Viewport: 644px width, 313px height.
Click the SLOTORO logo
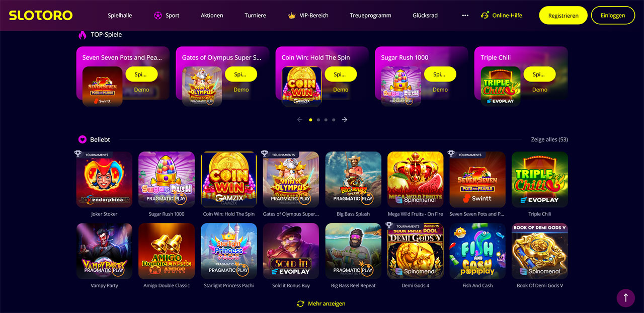point(41,16)
